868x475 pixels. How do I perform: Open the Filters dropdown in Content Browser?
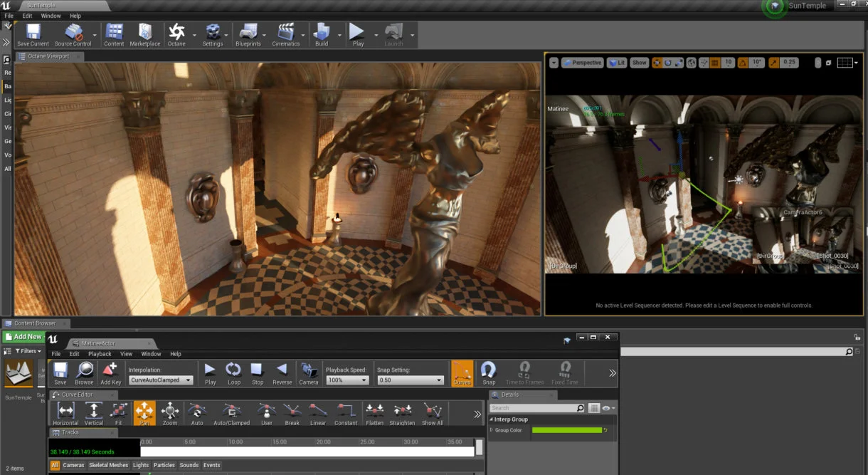(27, 351)
